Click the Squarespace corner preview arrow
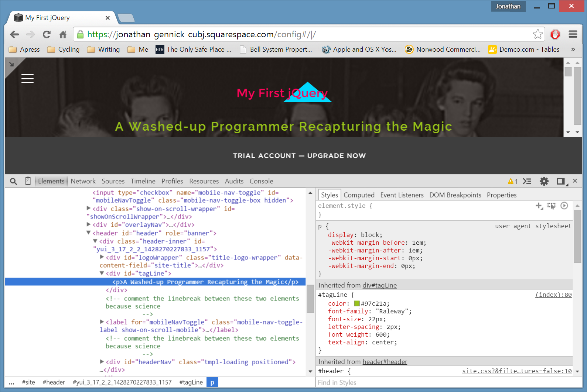 [11, 64]
